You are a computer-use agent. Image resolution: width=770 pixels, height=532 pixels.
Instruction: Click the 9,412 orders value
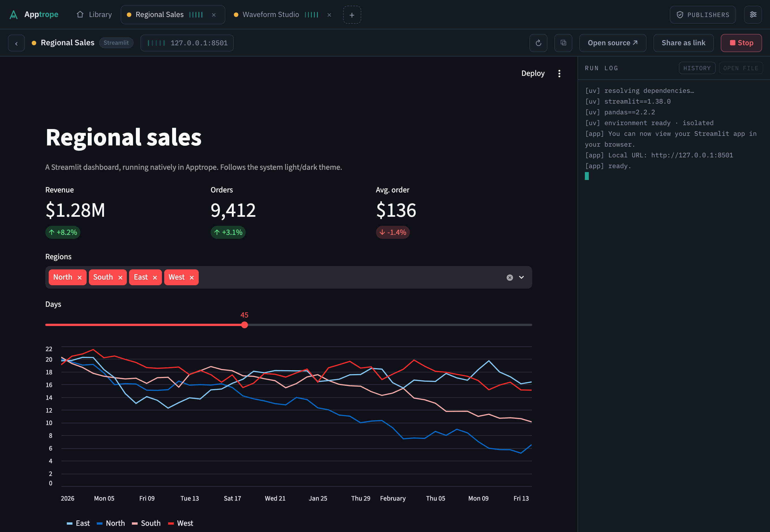[233, 210]
